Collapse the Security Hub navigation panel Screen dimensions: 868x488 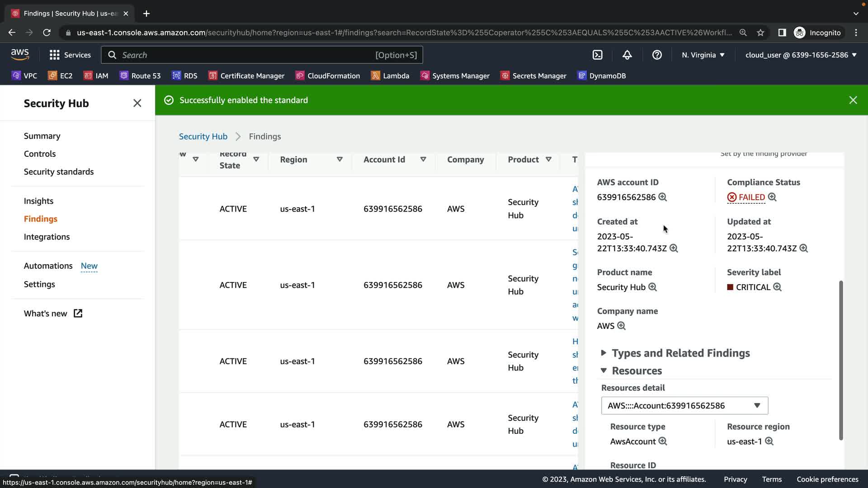(137, 103)
